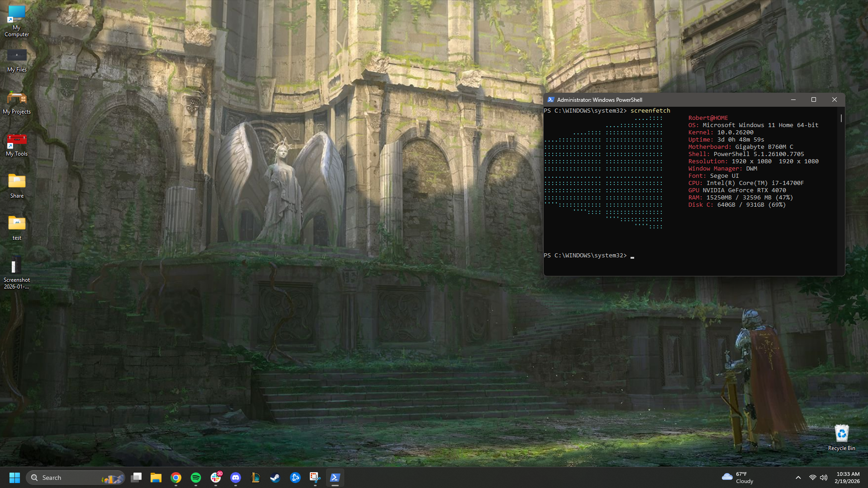Image resolution: width=868 pixels, height=488 pixels.
Task: Click the Disk C usage line
Action: click(737, 205)
